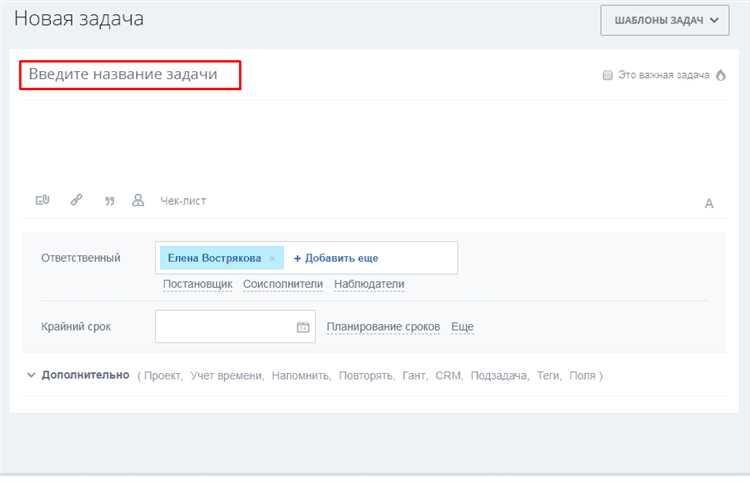This screenshot has height=482, width=750.
Task: Enable the 'Это важная задача' checkbox
Action: point(607,75)
